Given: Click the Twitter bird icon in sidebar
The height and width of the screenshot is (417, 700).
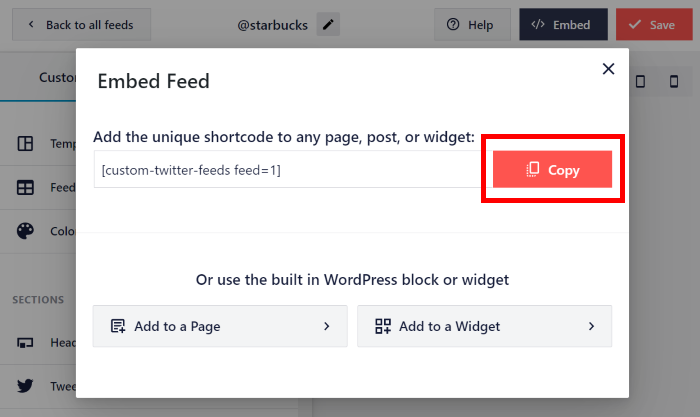Looking at the screenshot, I should [27, 386].
